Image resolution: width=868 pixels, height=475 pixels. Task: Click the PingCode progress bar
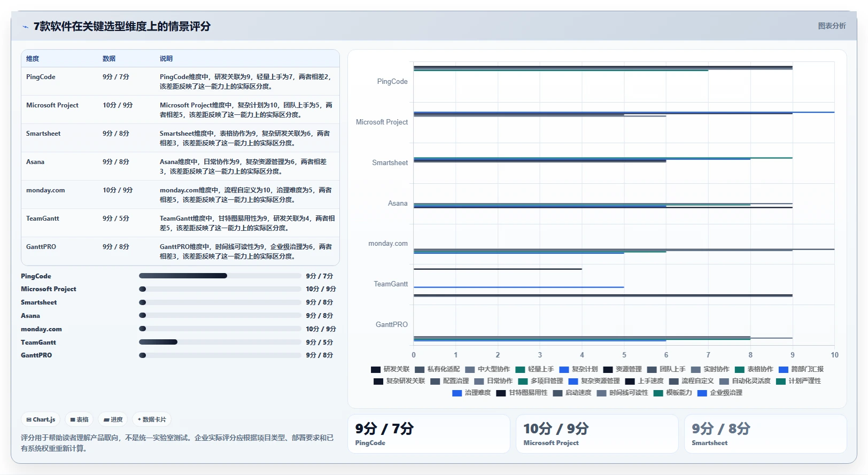click(x=220, y=276)
